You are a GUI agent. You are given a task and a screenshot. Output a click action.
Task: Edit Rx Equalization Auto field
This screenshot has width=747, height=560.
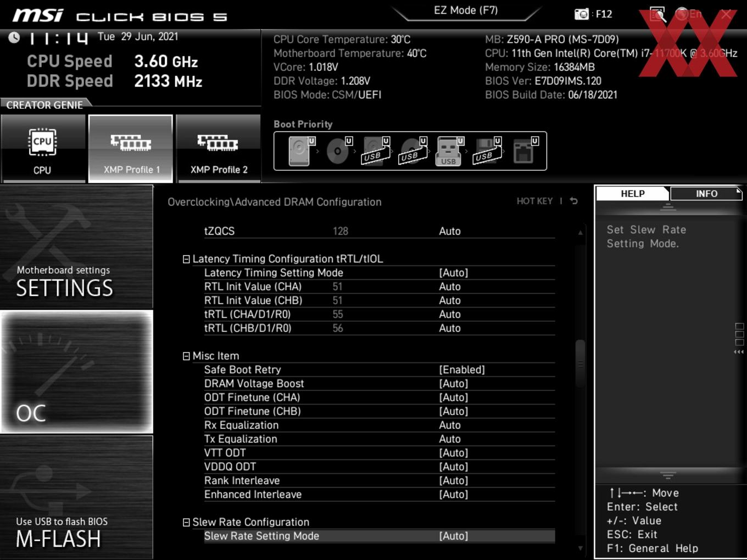tap(450, 425)
